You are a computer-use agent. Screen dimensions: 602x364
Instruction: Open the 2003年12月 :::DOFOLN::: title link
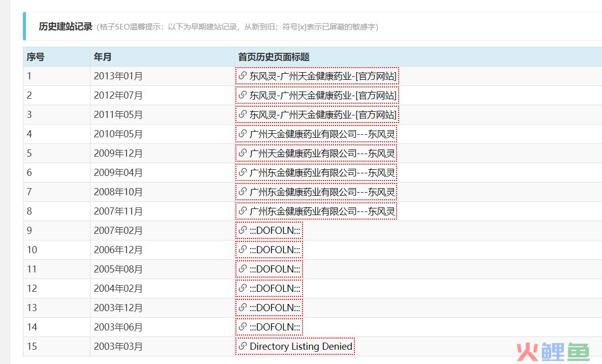[x=275, y=308]
